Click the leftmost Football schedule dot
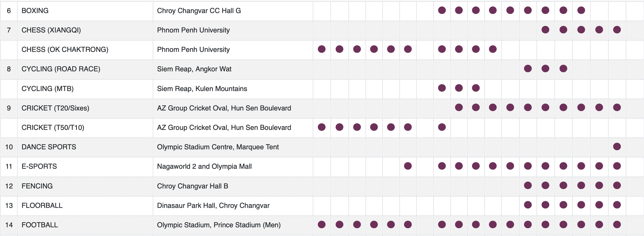 pos(321,225)
